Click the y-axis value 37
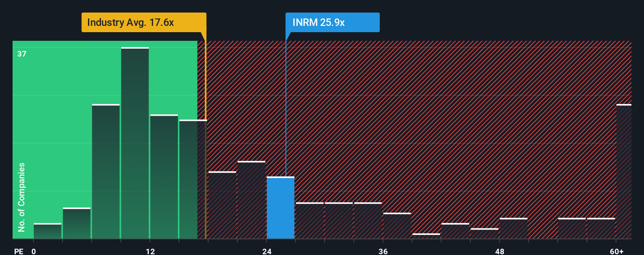The height and width of the screenshot is (255, 644). [x=22, y=54]
